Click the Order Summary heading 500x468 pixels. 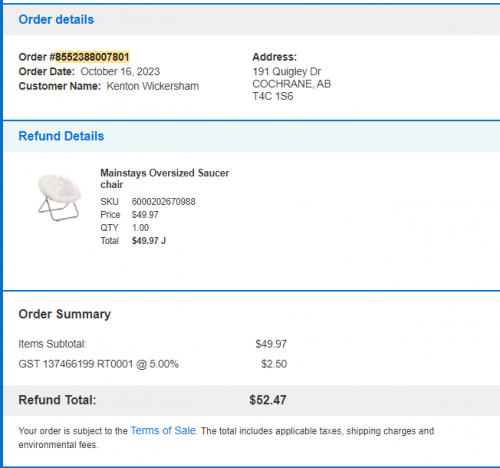point(65,314)
